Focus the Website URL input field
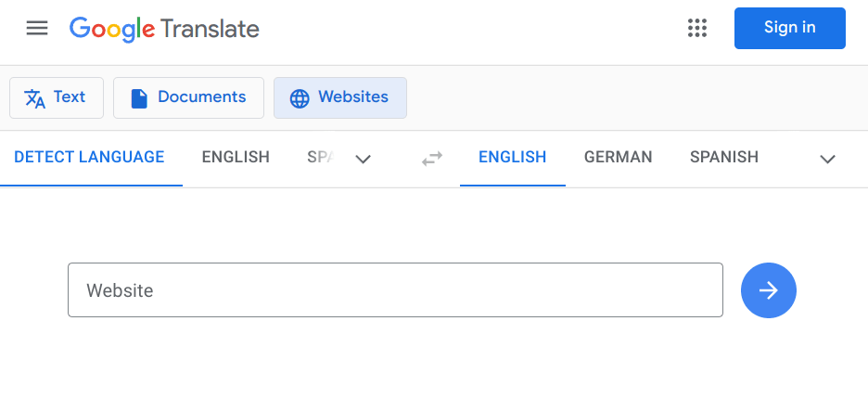The width and height of the screenshot is (868, 411). click(x=395, y=290)
